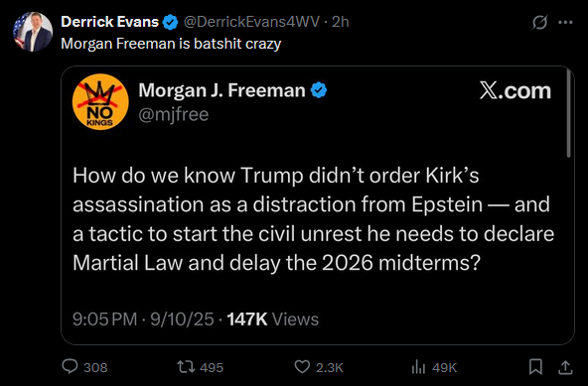Share post using upload arrow icon
This screenshot has width=588, height=386.
coord(565,367)
